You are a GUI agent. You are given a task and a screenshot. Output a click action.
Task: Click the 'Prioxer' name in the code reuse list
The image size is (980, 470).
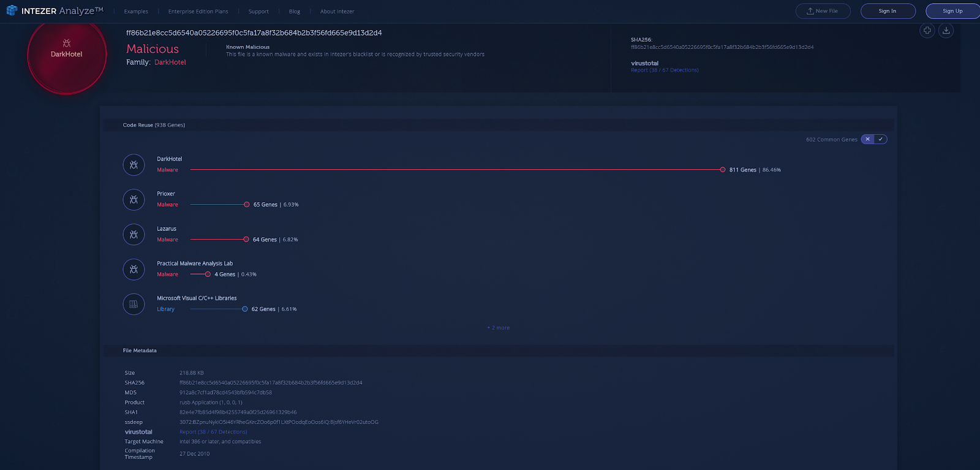click(166, 194)
